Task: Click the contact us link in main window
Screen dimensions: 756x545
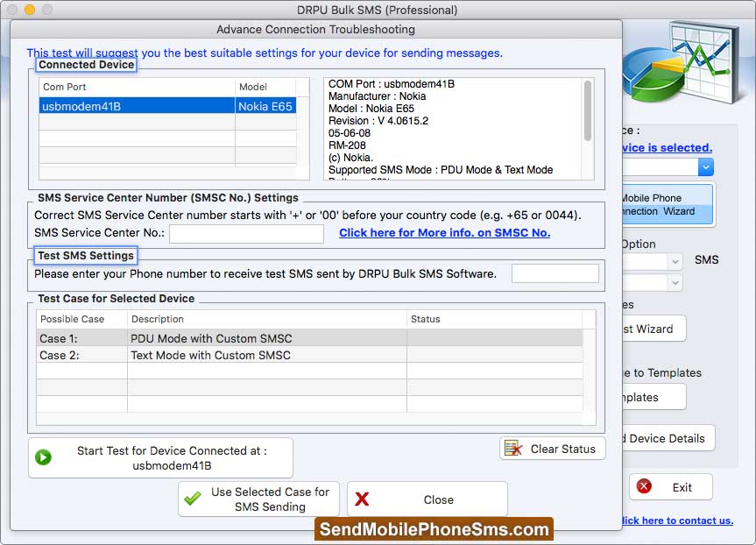Action: pyautogui.click(x=677, y=520)
